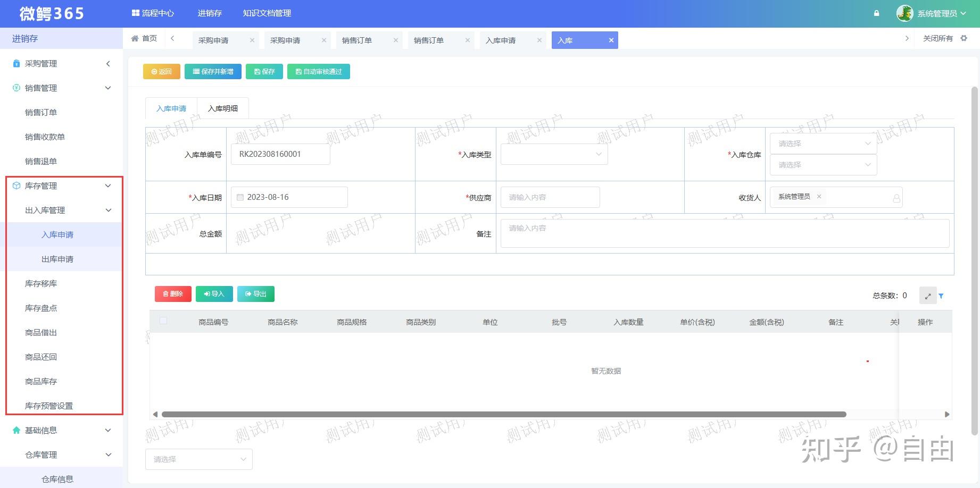
Task: Click the user picker icon in 收货人 field
Action: click(x=896, y=198)
